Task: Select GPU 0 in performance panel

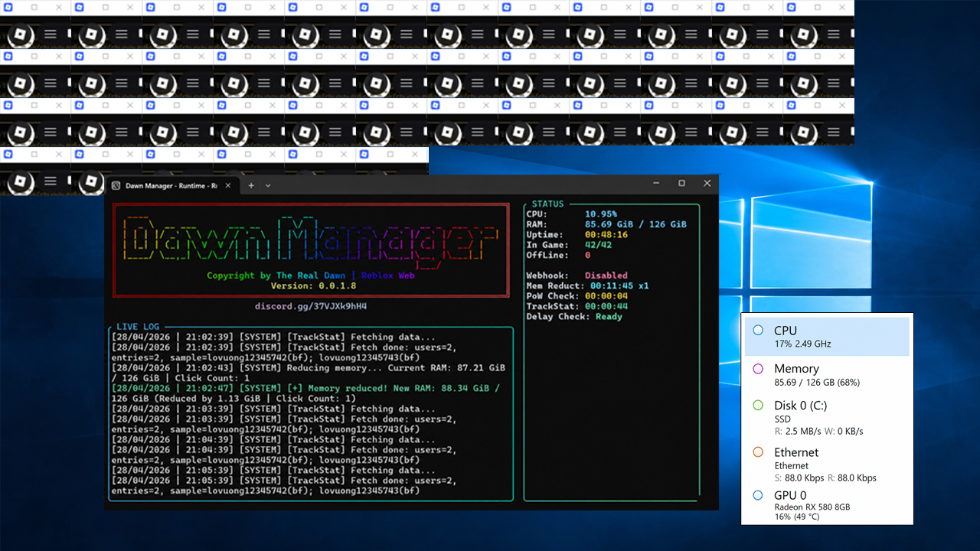Action: tap(827, 505)
